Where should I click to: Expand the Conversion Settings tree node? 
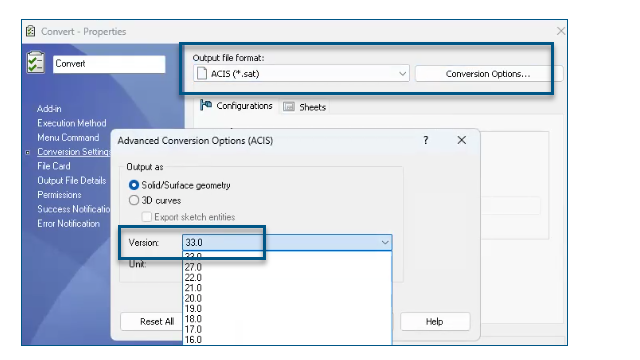coord(28,152)
